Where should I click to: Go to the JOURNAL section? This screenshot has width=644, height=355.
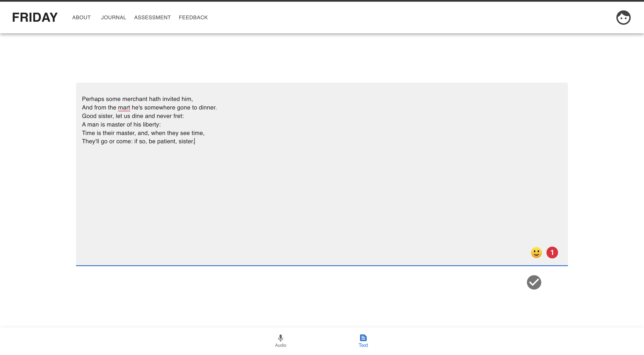point(114,17)
